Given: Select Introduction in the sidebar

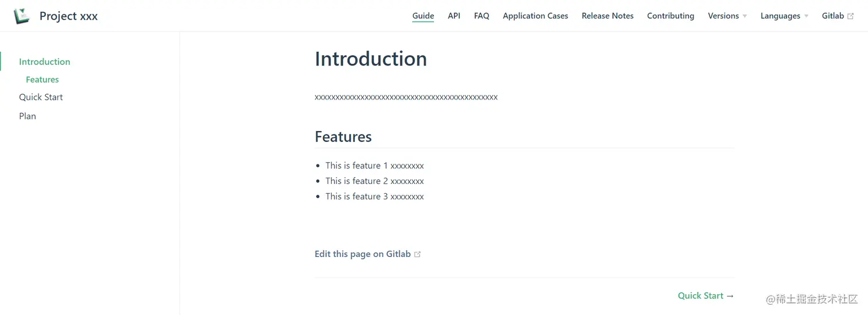Looking at the screenshot, I should pyautogui.click(x=44, y=62).
